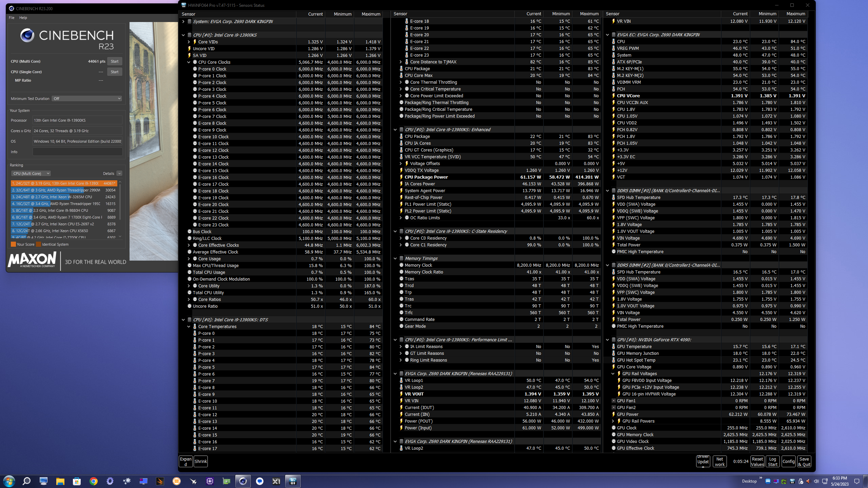Expand IA Limit Reasons row
Image resolution: width=868 pixels, height=488 pixels.
[x=401, y=346]
